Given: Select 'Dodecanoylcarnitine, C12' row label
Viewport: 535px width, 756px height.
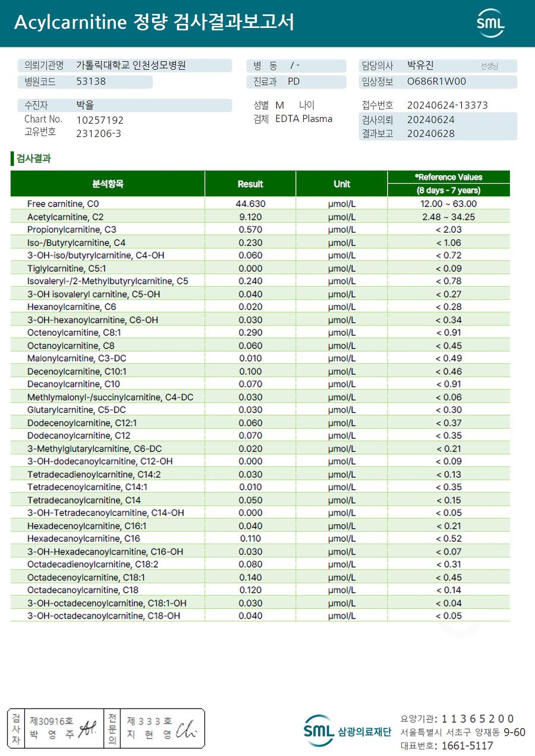Looking at the screenshot, I should (x=79, y=435).
